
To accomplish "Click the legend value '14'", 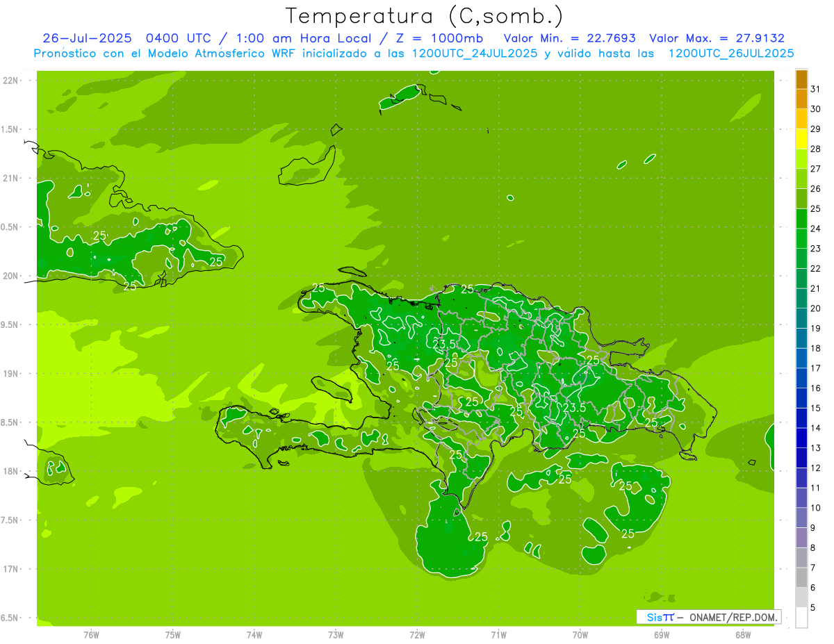I will pyautogui.click(x=816, y=428).
